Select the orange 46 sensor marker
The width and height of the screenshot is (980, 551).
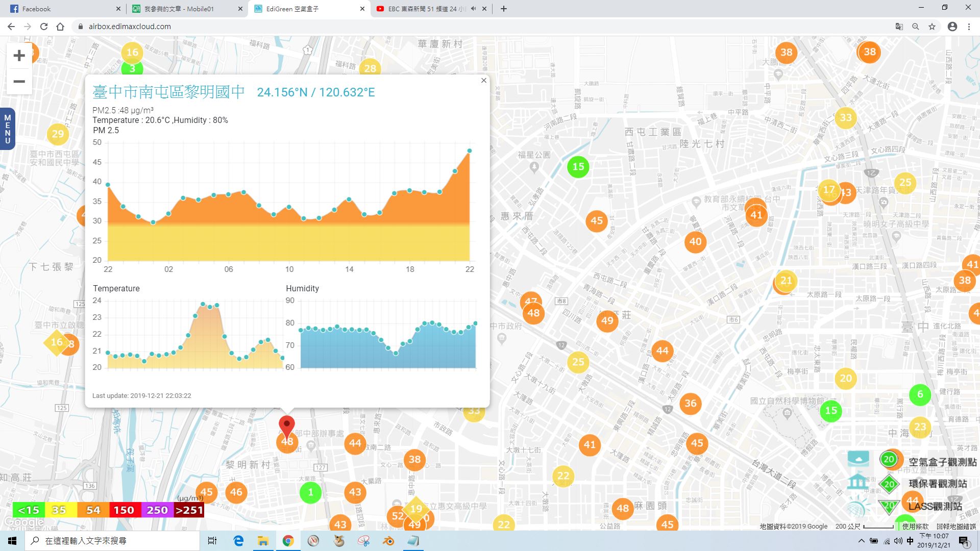click(236, 492)
